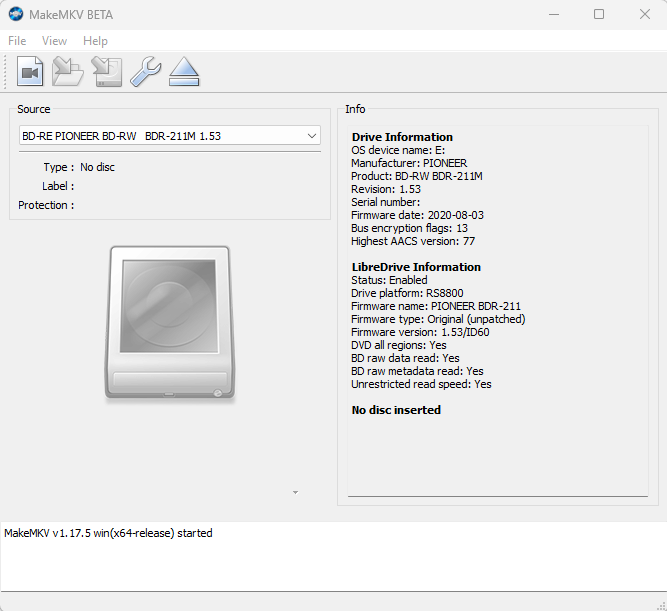Open the Help menu
Image resolution: width=667 pixels, height=611 pixels.
(95, 41)
